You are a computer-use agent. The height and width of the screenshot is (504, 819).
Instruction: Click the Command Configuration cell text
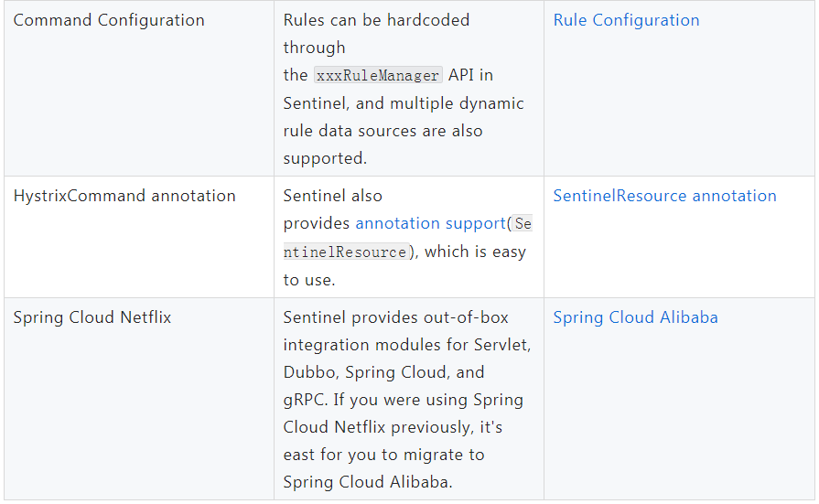(x=109, y=20)
